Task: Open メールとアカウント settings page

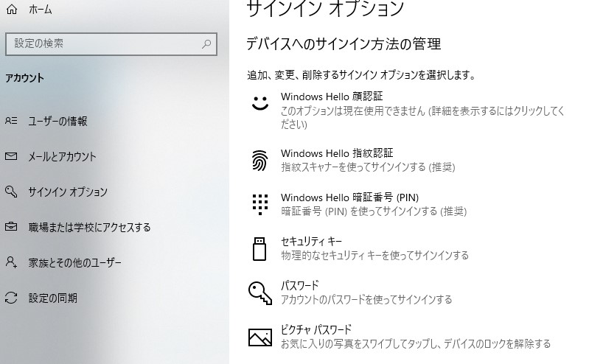Action: click(63, 156)
